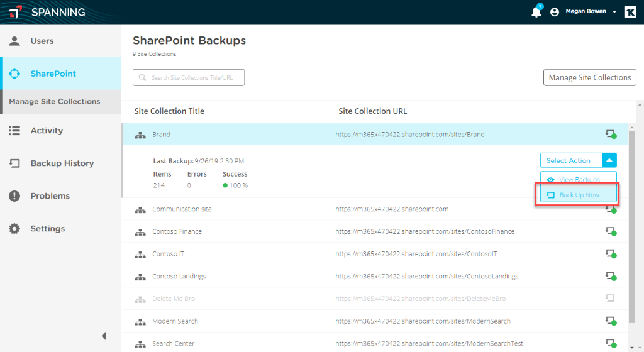This screenshot has height=352, width=644.
Task: Click the ContosoFinance site URL
Action: [425, 231]
